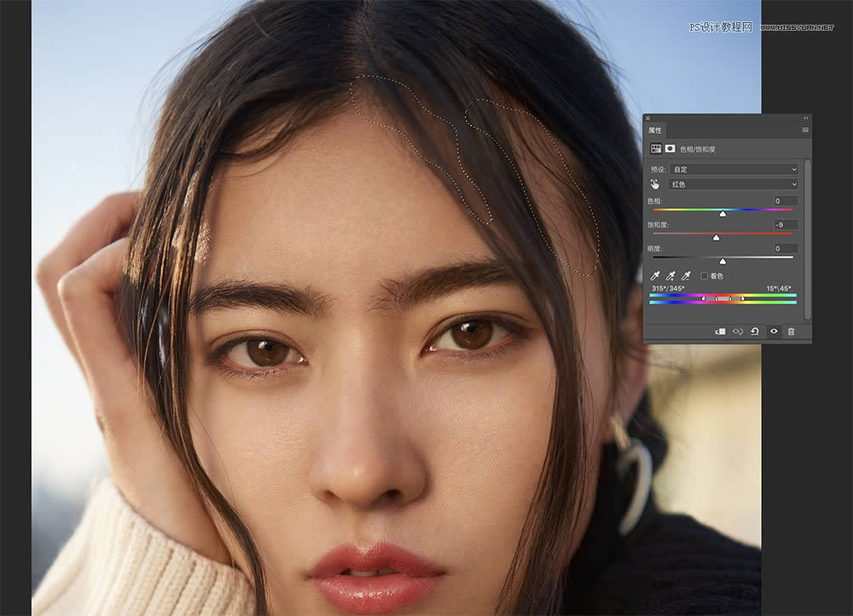Reset adjustment to defaults
Screen dimensions: 853x616
(x=756, y=331)
